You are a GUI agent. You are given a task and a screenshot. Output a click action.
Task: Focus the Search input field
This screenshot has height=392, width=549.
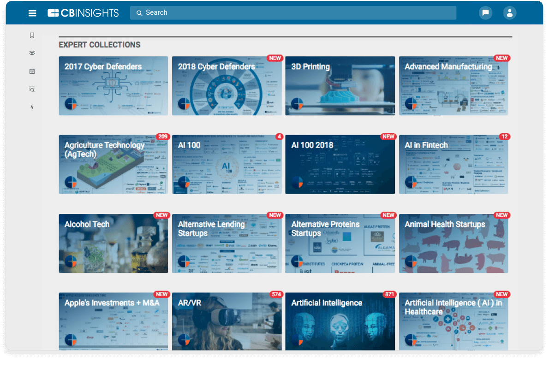(x=293, y=12)
